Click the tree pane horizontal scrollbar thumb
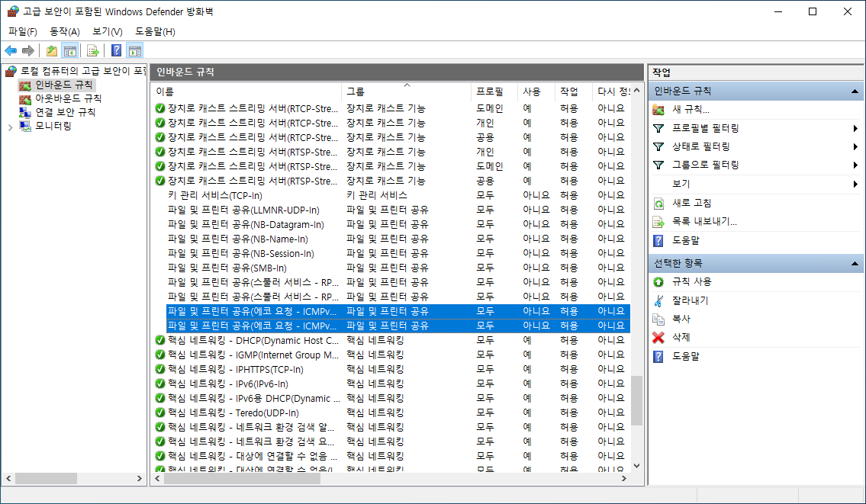Screen dimensions: 866x504 tap(46, 479)
